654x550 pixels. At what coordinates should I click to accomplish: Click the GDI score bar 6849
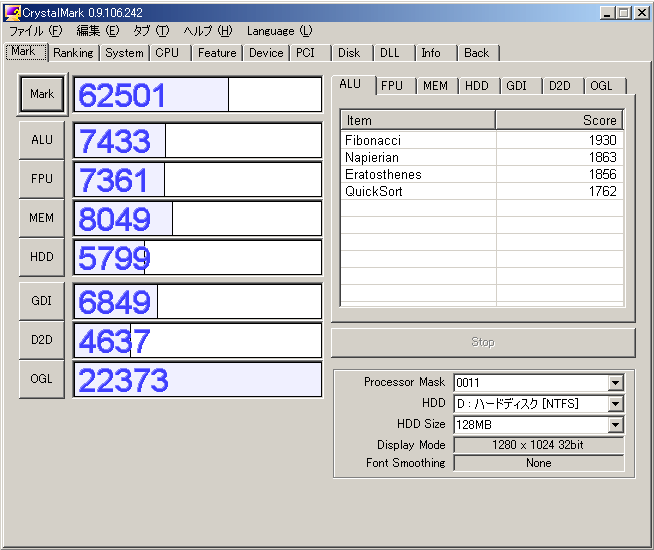(198, 301)
